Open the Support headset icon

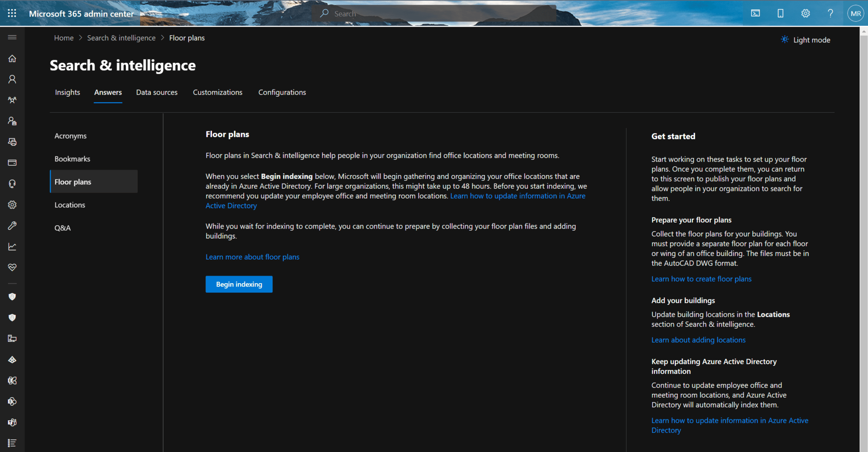tap(12, 184)
